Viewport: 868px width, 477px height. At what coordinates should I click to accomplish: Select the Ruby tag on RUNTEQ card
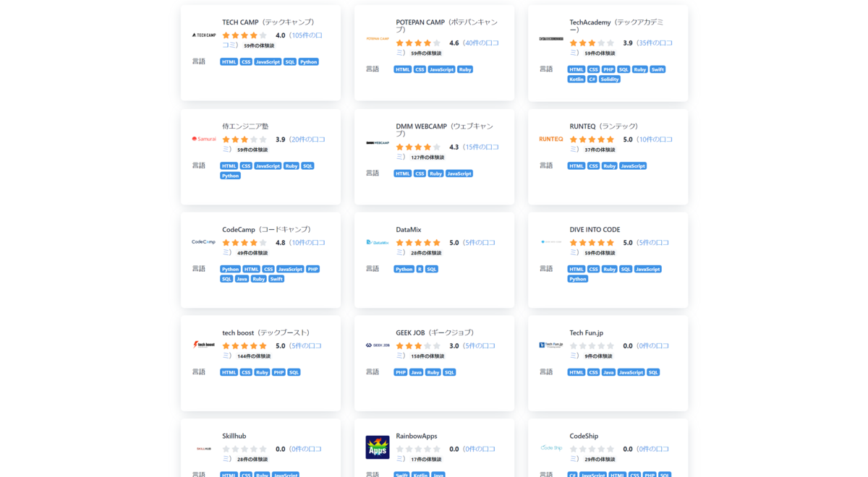point(610,166)
